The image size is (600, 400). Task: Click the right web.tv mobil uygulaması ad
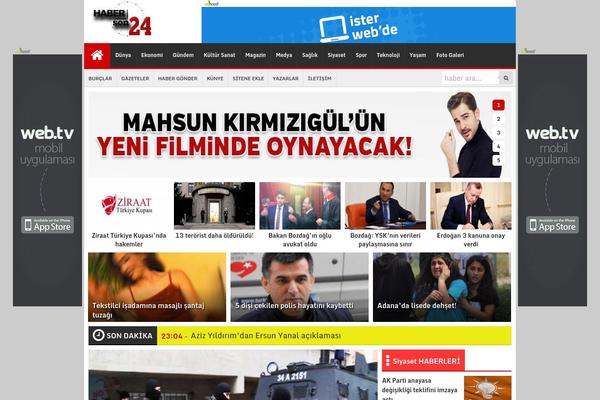click(552, 180)
